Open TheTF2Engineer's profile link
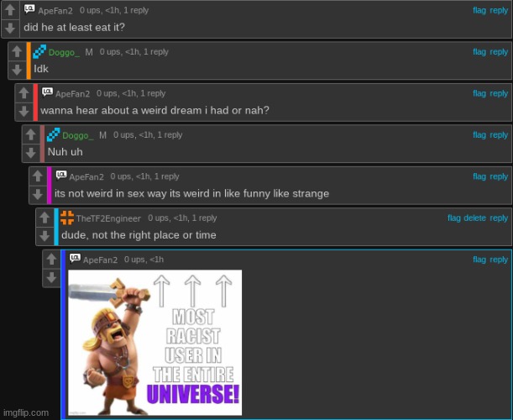 tap(108, 218)
